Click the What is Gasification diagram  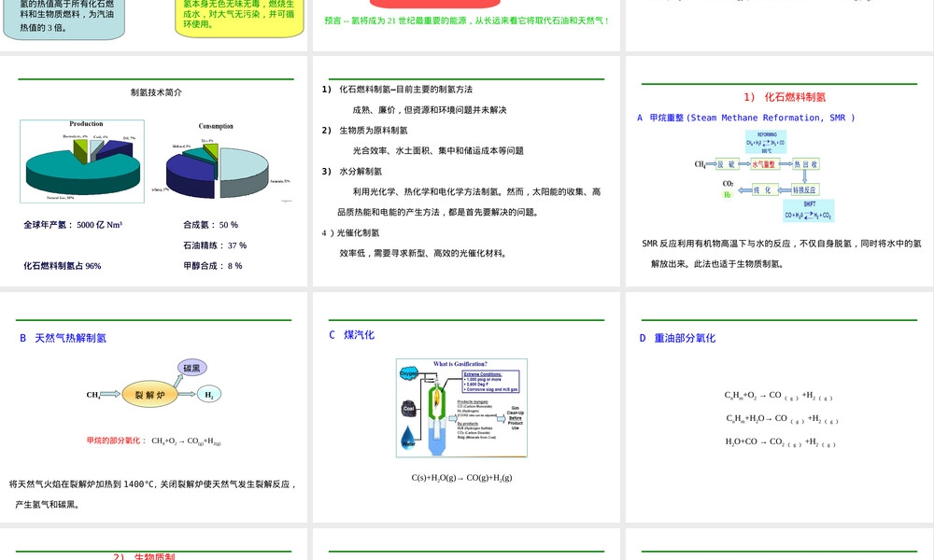[x=461, y=408]
